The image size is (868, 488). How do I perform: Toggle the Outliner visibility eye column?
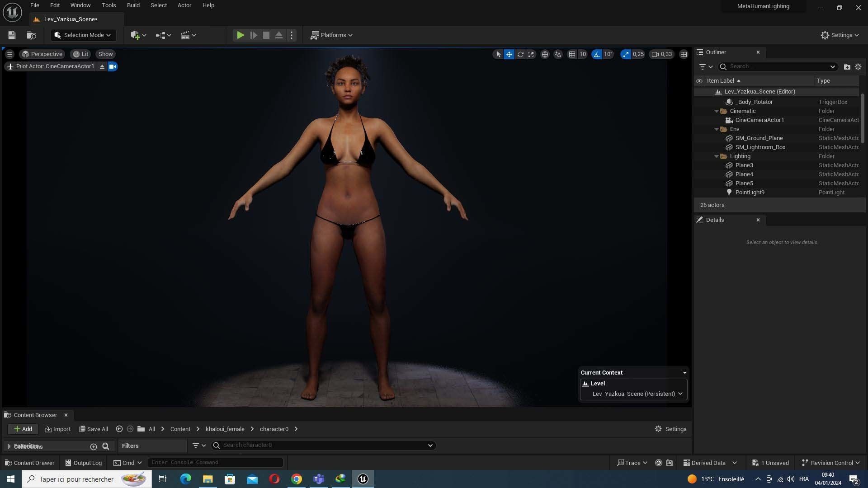(699, 81)
